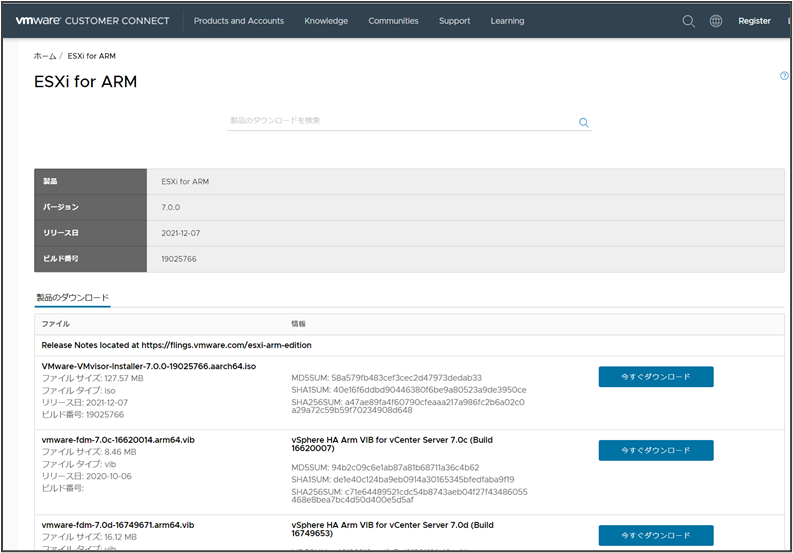Image resolution: width=793 pixels, height=553 pixels.
Task: Click the リリース日 row label
Action: click(x=61, y=233)
